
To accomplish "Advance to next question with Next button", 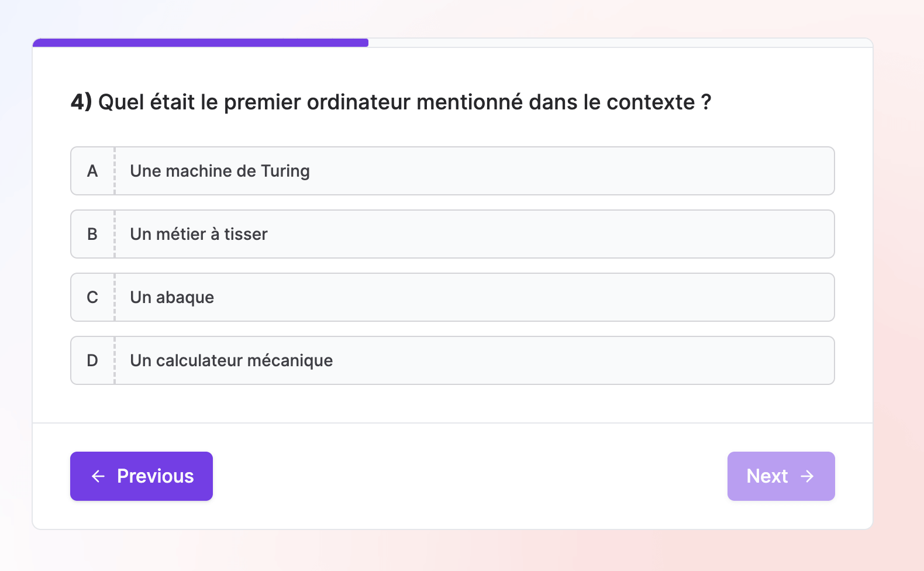I will tap(781, 476).
